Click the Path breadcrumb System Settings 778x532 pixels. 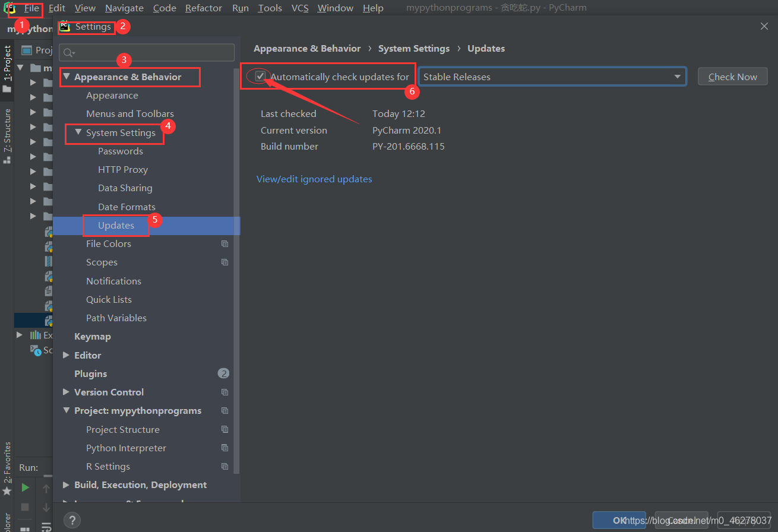click(x=414, y=48)
